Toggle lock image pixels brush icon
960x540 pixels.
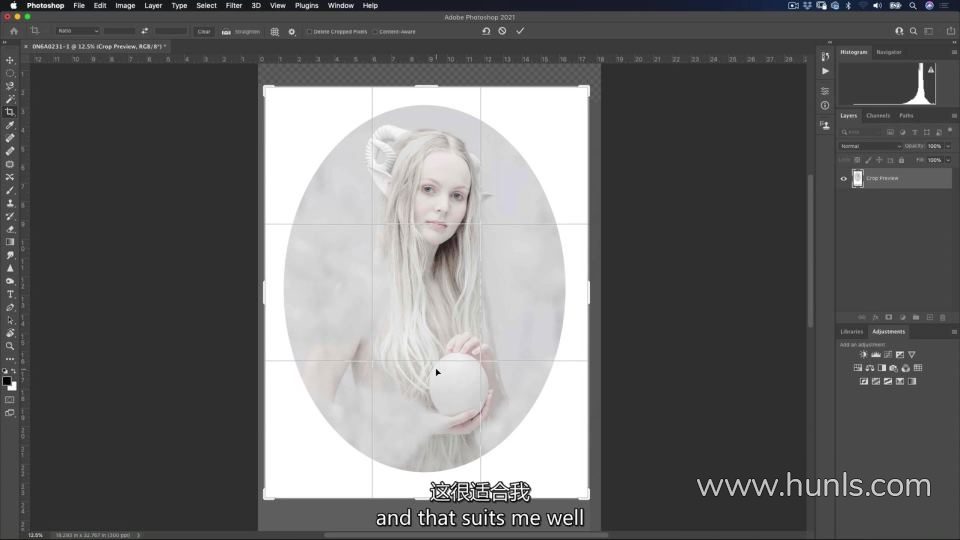point(868,160)
